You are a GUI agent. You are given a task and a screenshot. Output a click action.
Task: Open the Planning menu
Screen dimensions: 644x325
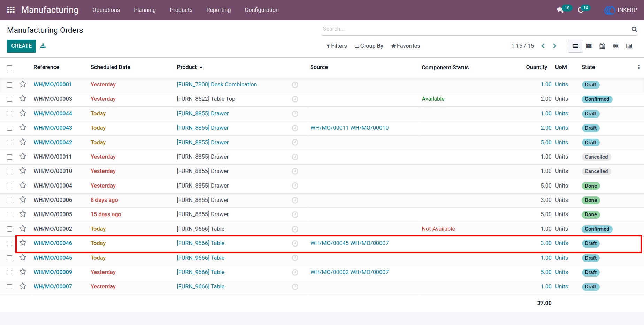(x=145, y=10)
